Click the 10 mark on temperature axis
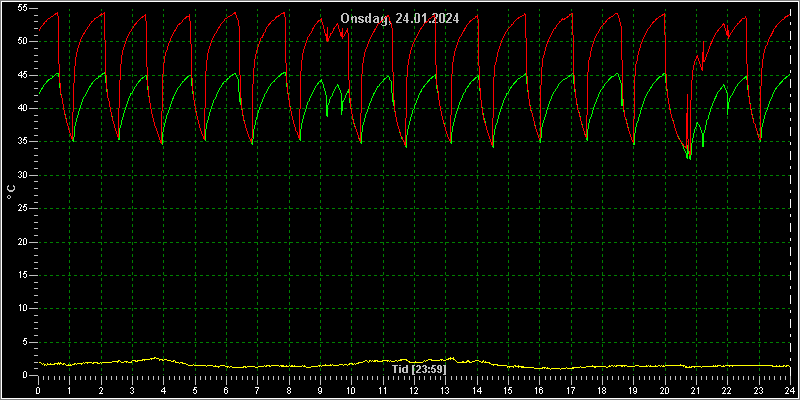The width and height of the screenshot is (800, 400). (x=21, y=309)
